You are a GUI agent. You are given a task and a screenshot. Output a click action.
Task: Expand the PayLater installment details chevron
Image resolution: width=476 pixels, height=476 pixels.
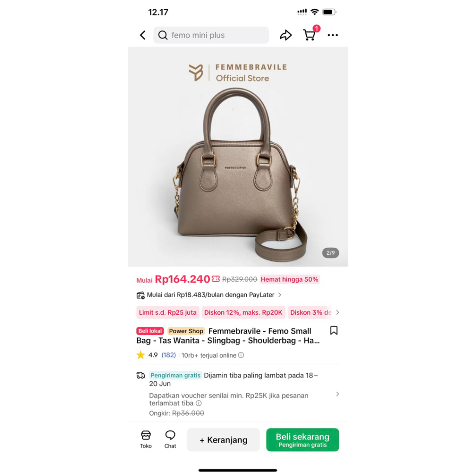279,295
